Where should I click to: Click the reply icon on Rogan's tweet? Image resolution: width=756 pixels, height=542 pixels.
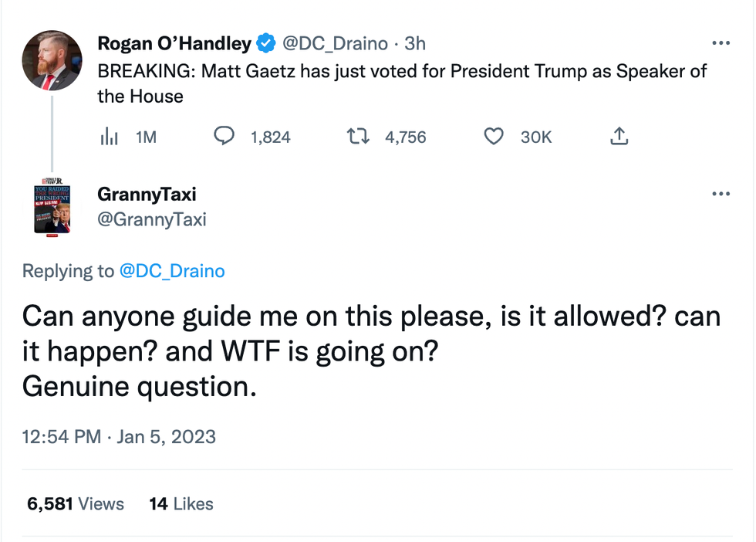click(x=224, y=137)
